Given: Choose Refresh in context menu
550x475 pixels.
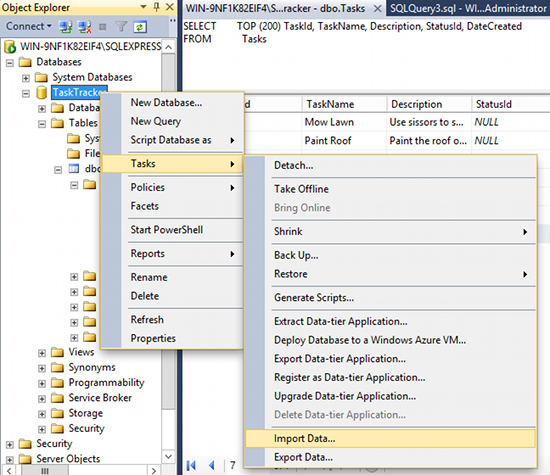Looking at the screenshot, I should pyautogui.click(x=172, y=320).
